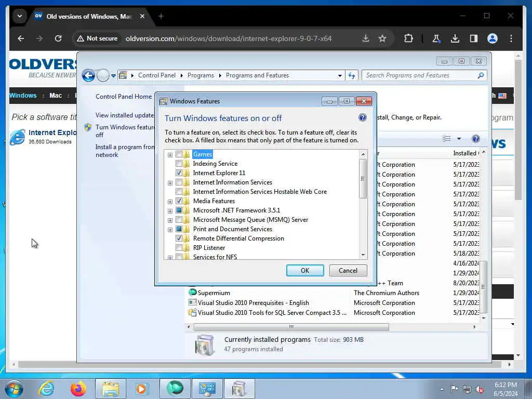Click programs list horizontal scrollbar
Viewport: 532px width, 399px height.
pos(291,327)
